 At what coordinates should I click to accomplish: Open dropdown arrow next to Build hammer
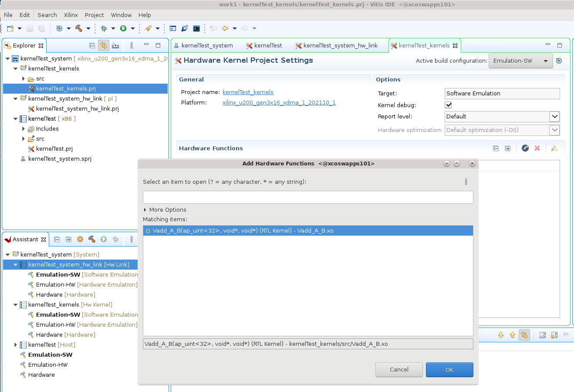[x=88, y=28]
